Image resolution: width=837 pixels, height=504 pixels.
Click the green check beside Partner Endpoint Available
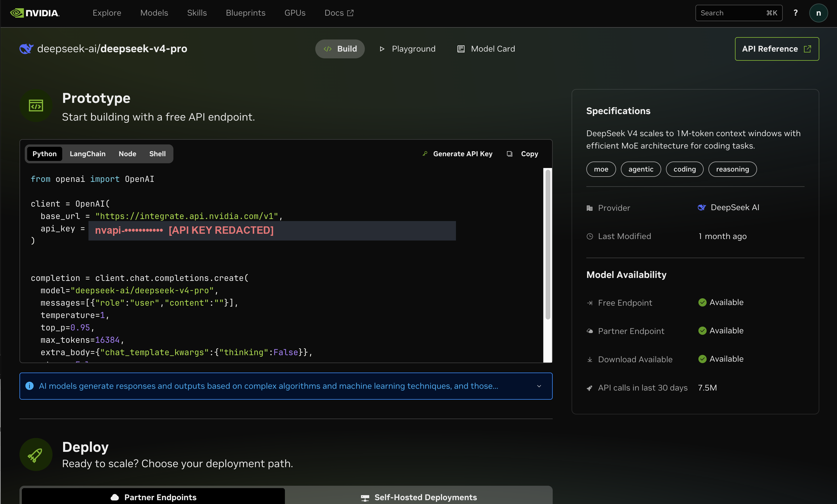point(702,331)
